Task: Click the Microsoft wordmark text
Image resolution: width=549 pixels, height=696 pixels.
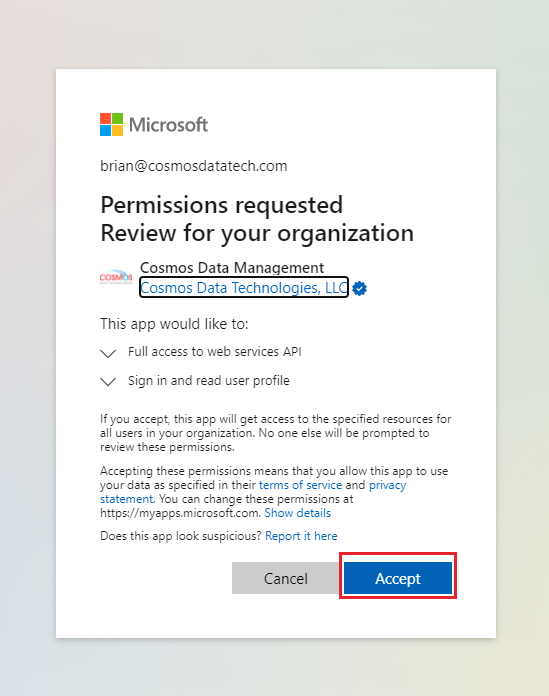Action: coord(168,125)
